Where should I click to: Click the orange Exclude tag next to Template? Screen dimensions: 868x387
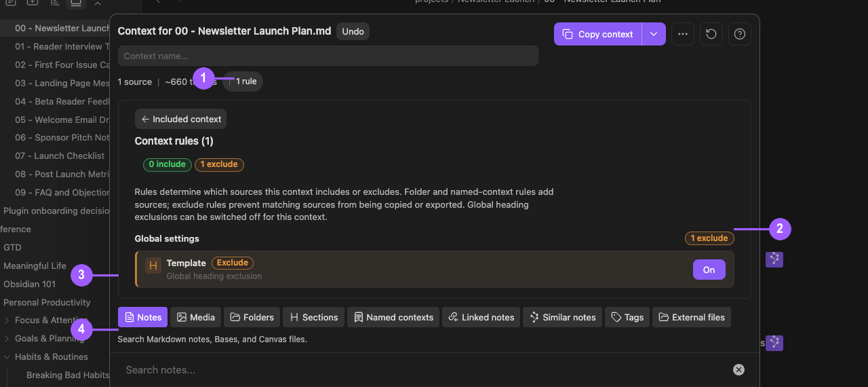232,263
